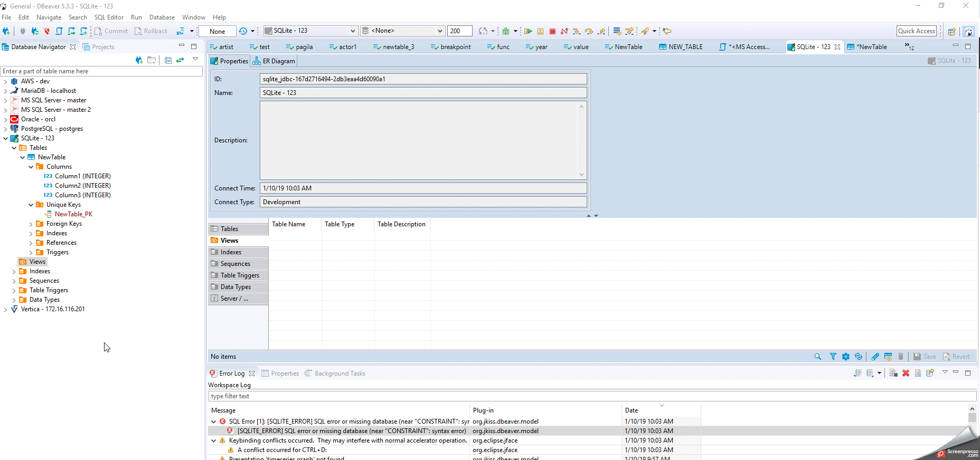Click the New Connection plug icon in main toolbar
The height and width of the screenshot is (460, 980).
(6, 31)
